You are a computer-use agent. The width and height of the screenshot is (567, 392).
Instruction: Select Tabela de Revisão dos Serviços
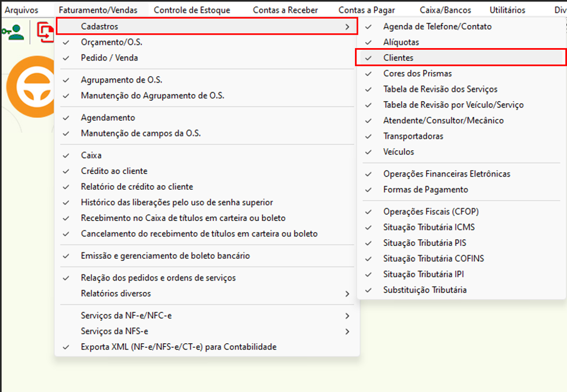click(461, 89)
